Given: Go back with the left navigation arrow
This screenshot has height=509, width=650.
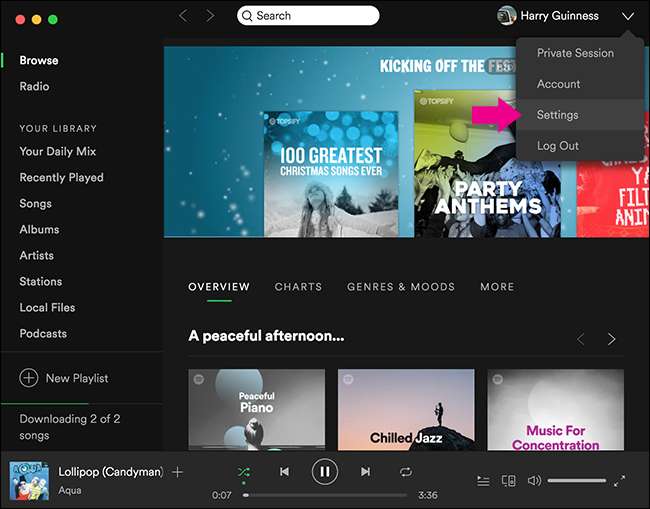Looking at the screenshot, I should click(183, 16).
